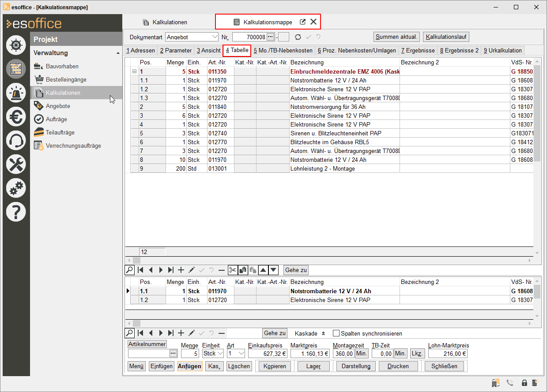Enable Spalten synchronisieren checkbox
This screenshot has width=547, height=392.
(x=336, y=333)
